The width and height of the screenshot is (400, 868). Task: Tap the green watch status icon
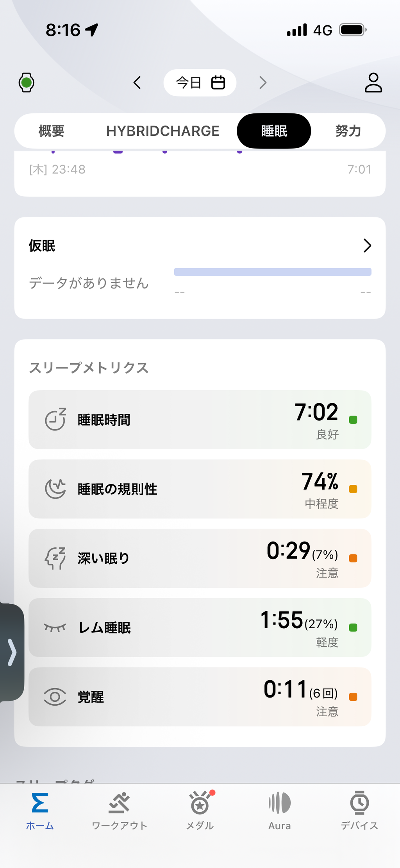[x=26, y=82]
